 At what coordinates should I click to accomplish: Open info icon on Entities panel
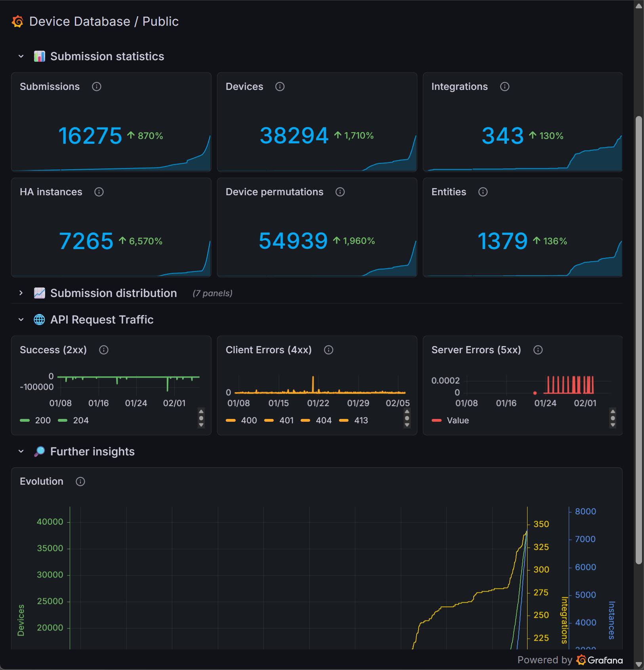point(483,192)
